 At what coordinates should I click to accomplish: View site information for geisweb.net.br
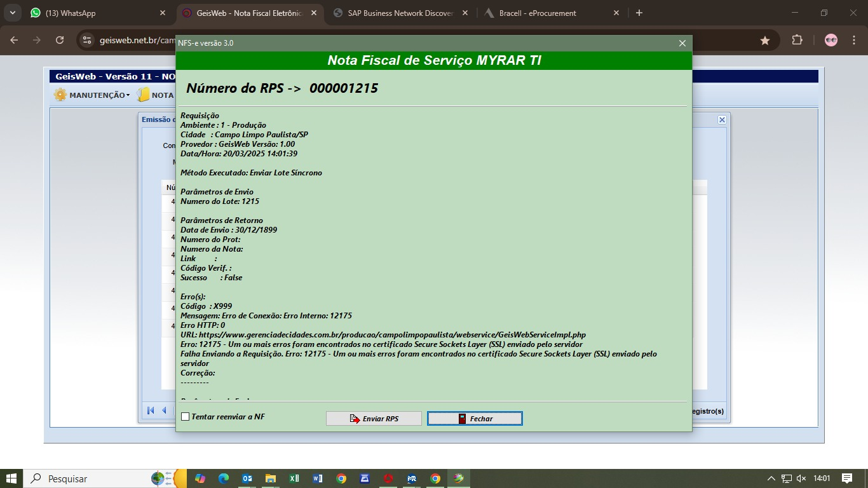pos(87,40)
